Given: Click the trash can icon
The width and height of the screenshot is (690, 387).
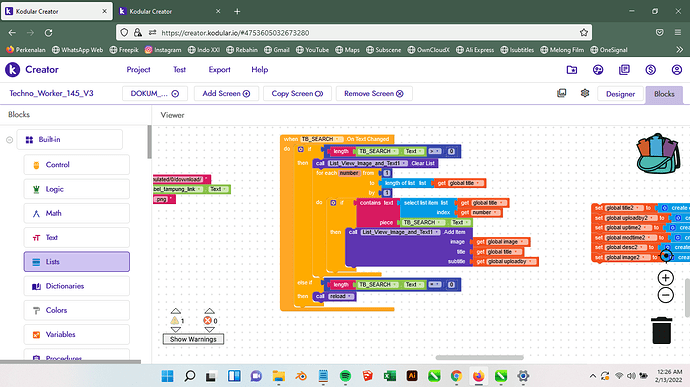Looking at the screenshot, I should [x=661, y=330].
